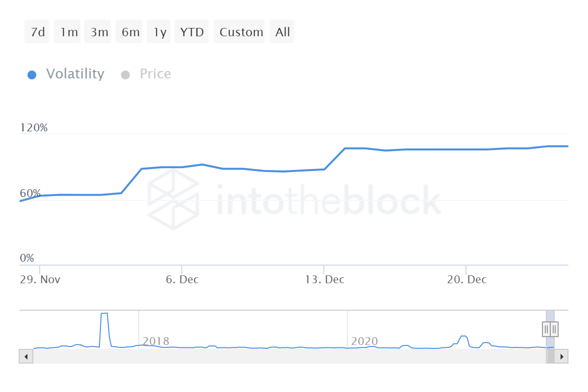This screenshot has height=392, width=588.
Task: Show the 1y time range
Action: [x=159, y=32]
